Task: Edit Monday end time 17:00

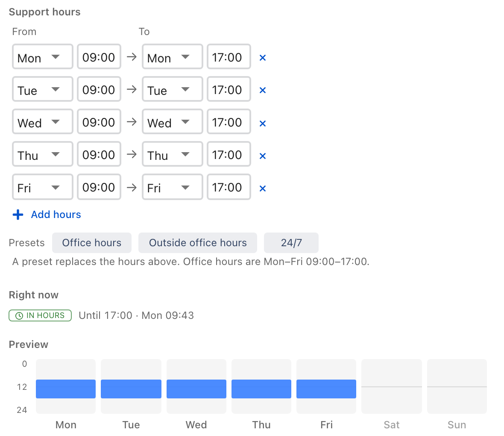Action: click(x=229, y=56)
